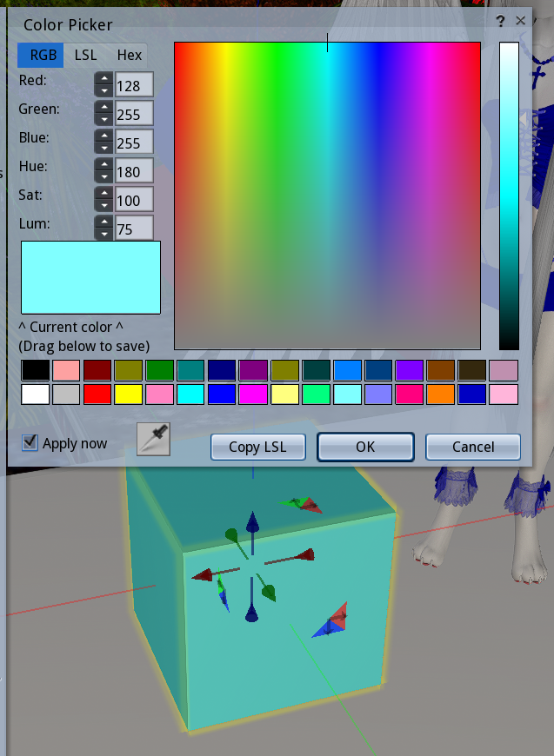Select the magenta palette swatch
The width and height of the screenshot is (554, 756).
[x=253, y=394]
